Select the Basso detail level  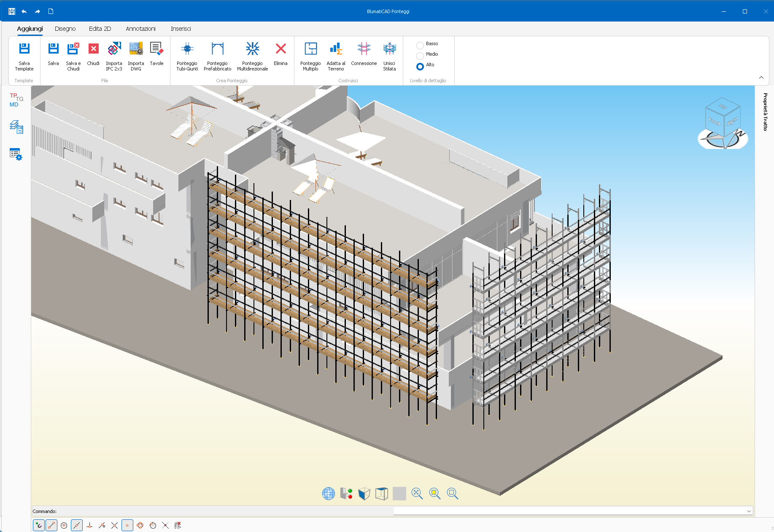(420, 45)
